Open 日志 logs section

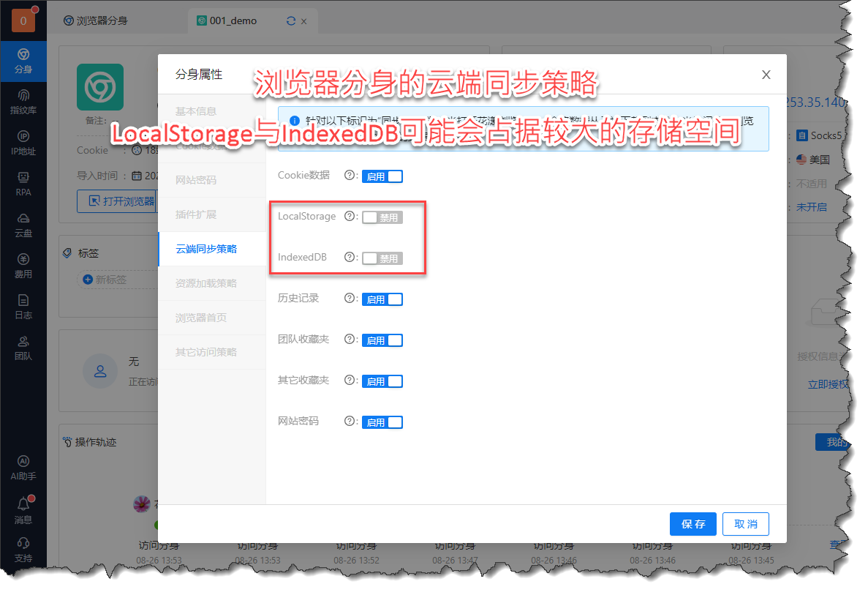click(x=23, y=307)
